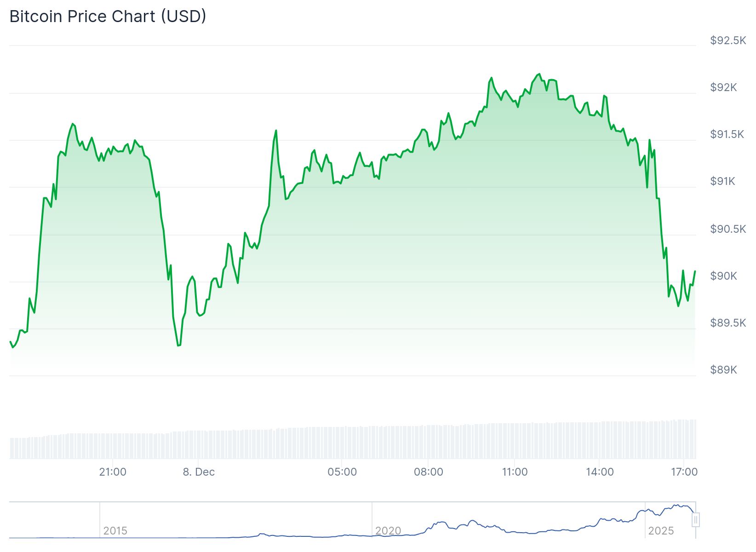The image size is (756, 552).
Task: Click the 05:00 time axis label
Action: (x=342, y=472)
